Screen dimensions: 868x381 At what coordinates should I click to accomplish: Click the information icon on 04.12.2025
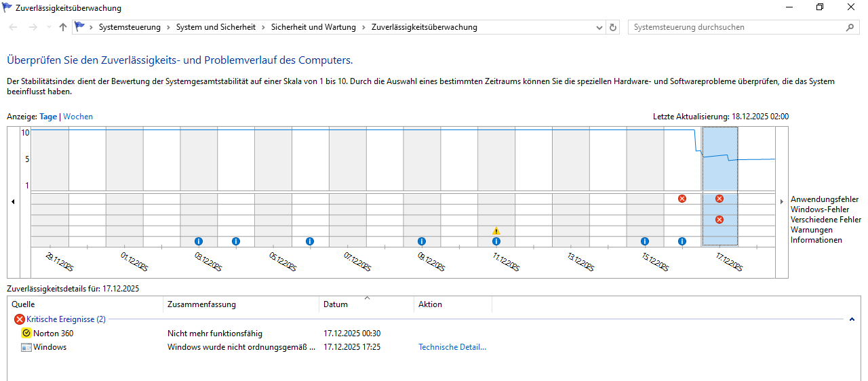pyautogui.click(x=236, y=241)
